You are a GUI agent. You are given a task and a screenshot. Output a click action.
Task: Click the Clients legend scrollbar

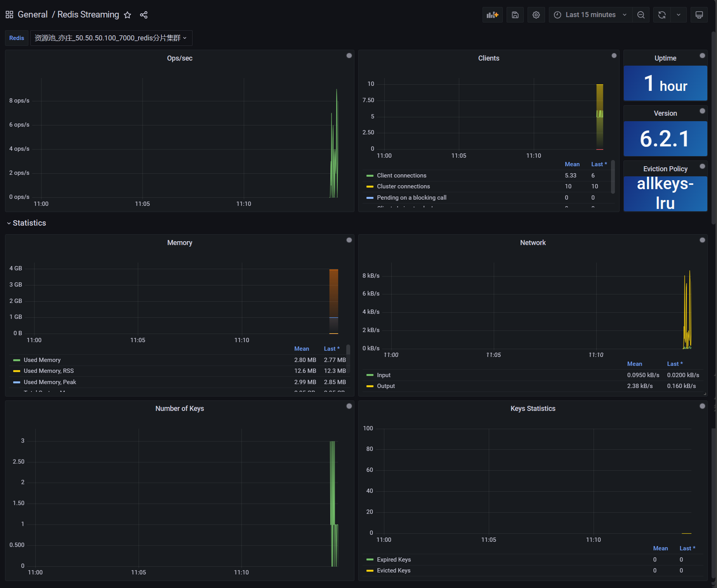pyautogui.click(x=613, y=177)
